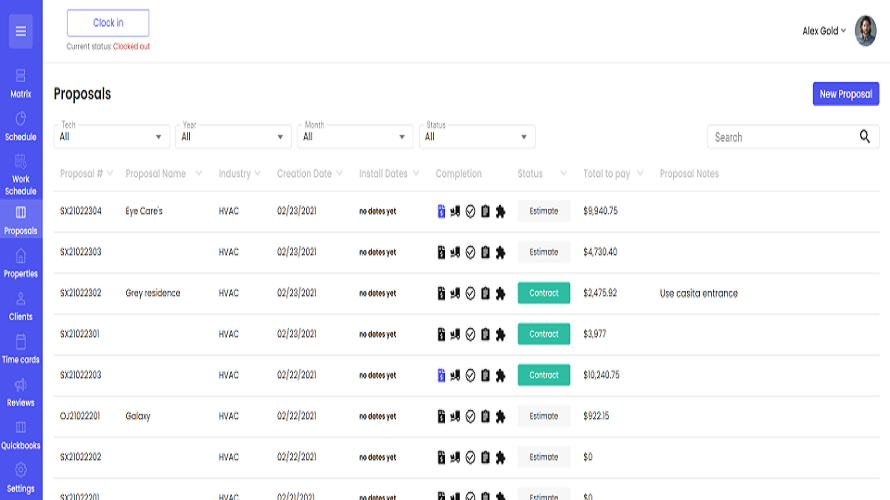Click the search magnifier icon

coord(865,137)
